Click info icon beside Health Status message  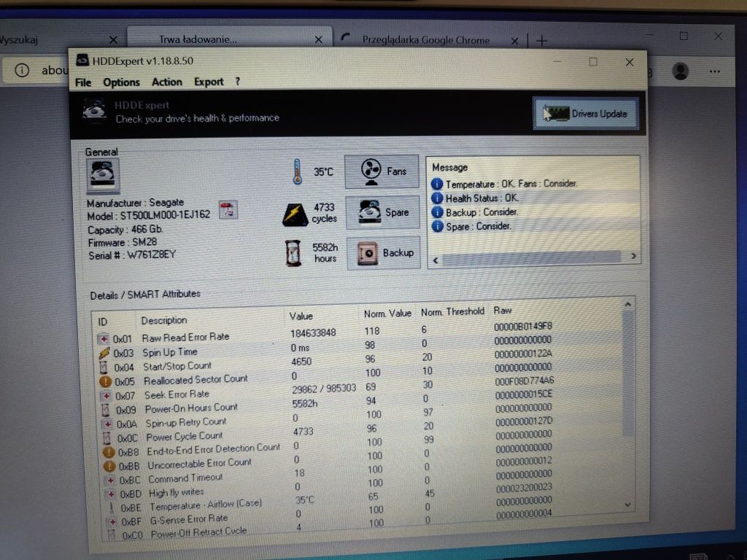(438, 198)
